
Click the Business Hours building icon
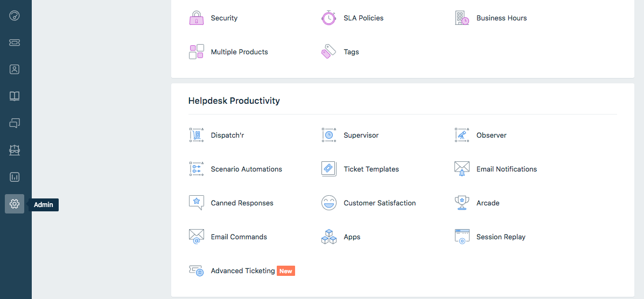[461, 18]
